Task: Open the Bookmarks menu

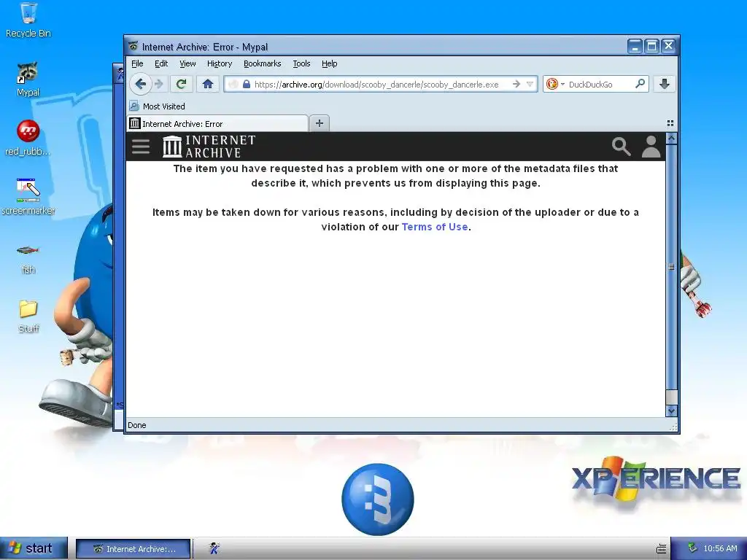Action: [x=262, y=63]
